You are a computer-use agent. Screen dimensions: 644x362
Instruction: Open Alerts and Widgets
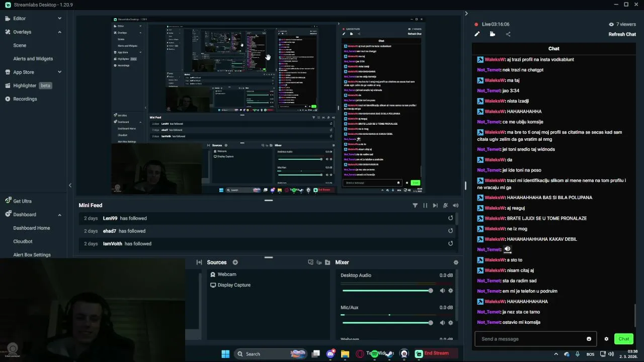coord(33,59)
